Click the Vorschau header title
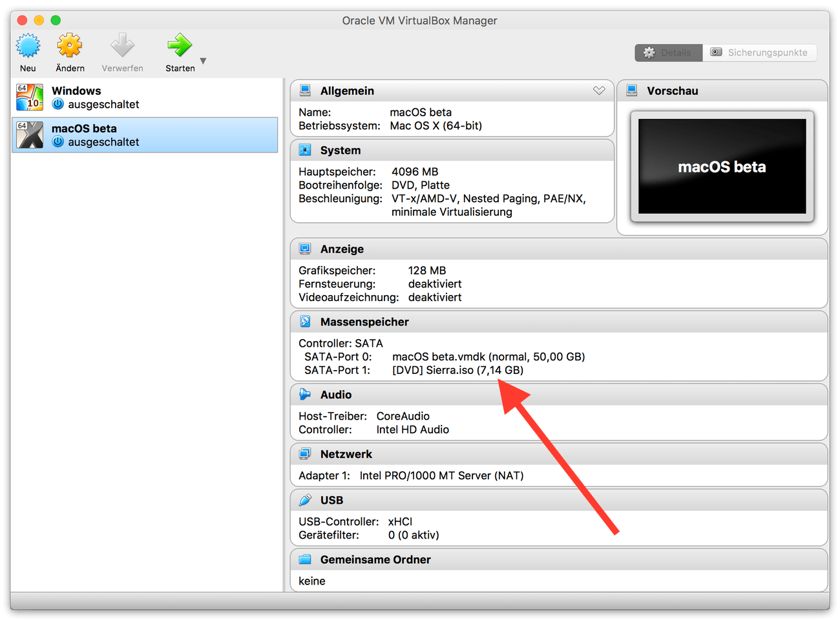 coord(673,91)
